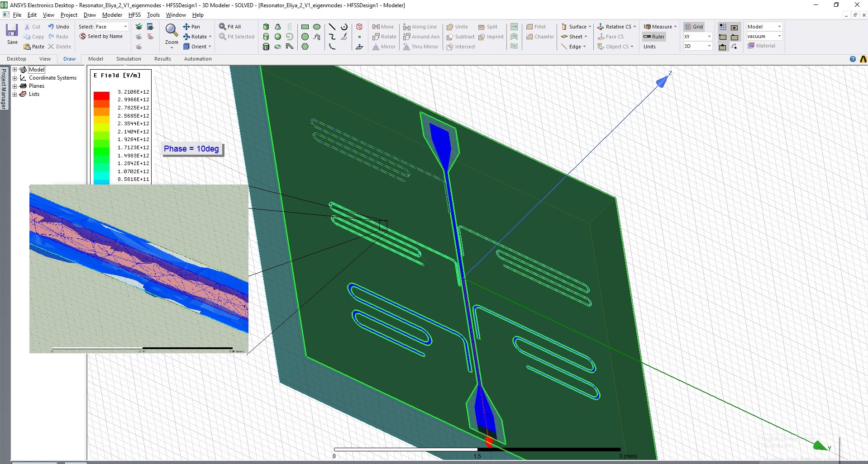Viewport: 868px width, 464px height.
Task: Toggle the snap-to-grid mode icon
Action: point(723,27)
